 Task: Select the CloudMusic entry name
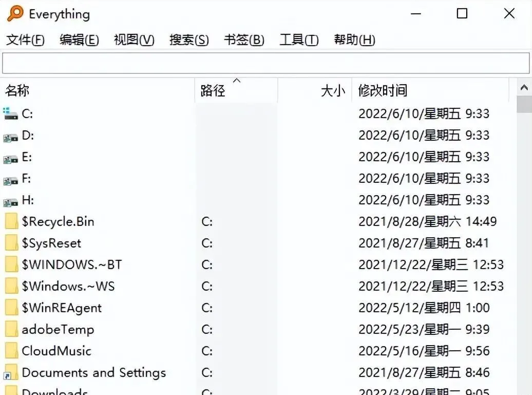(56, 351)
